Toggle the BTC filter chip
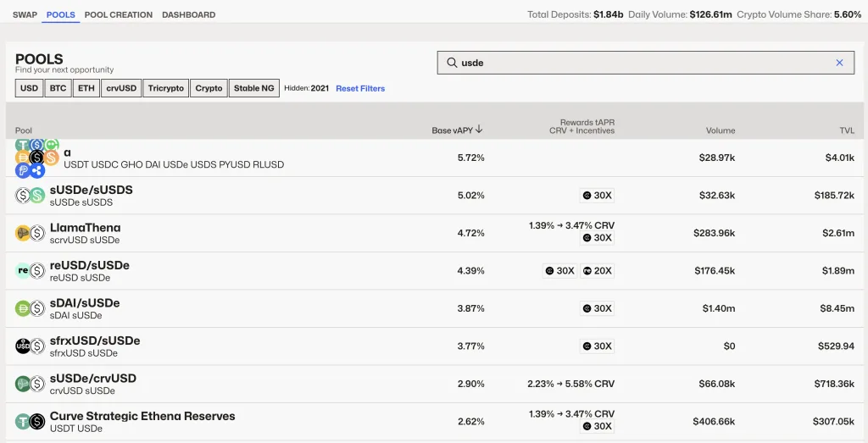868x443 pixels. [58, 88]
